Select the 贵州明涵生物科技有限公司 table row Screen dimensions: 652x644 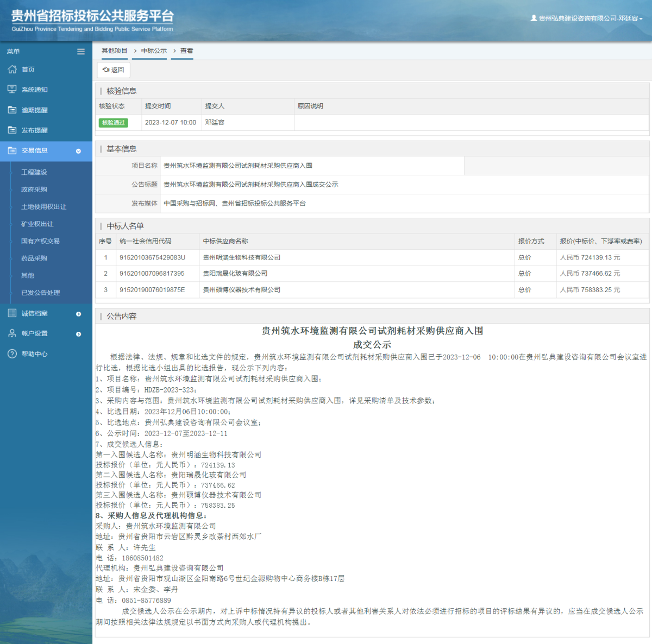(326, 257)
